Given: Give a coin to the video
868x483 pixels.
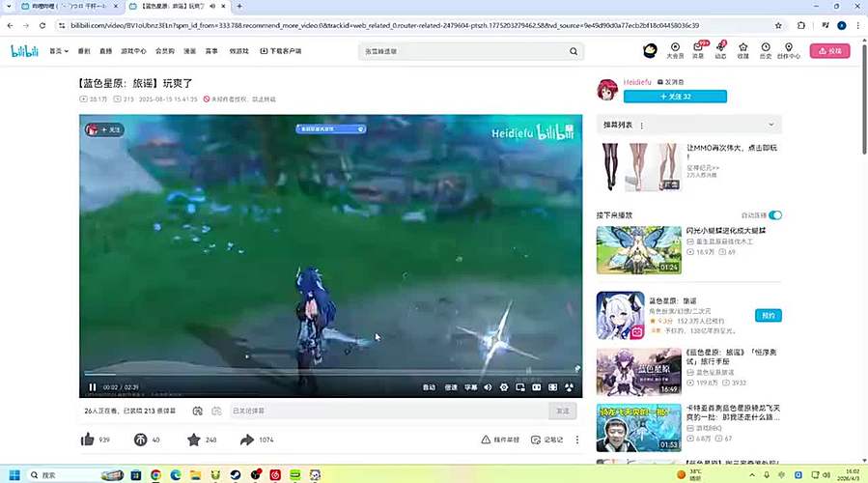Looking at the screenshot, I should pos(141,440).
